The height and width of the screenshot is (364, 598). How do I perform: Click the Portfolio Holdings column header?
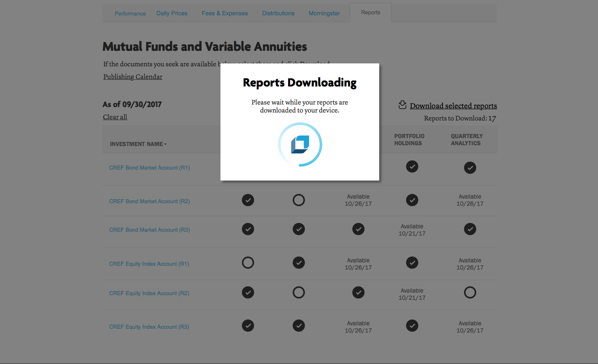point(409,139)
